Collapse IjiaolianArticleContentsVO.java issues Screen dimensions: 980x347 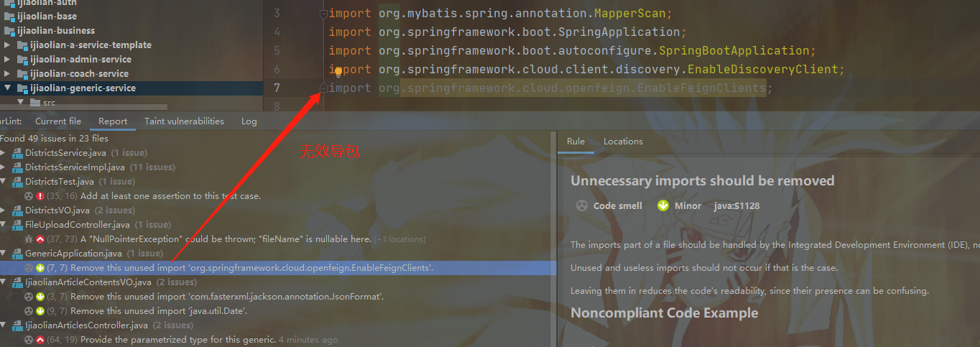click(4, 282)
